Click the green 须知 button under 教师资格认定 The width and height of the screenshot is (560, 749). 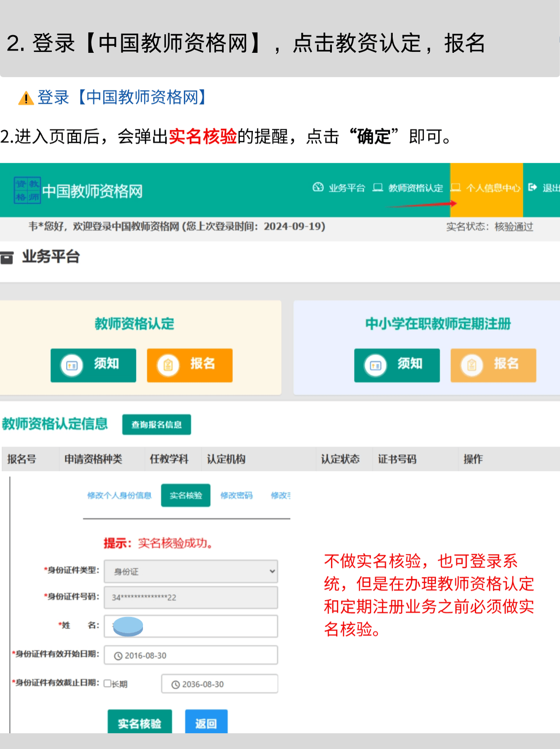93,365
